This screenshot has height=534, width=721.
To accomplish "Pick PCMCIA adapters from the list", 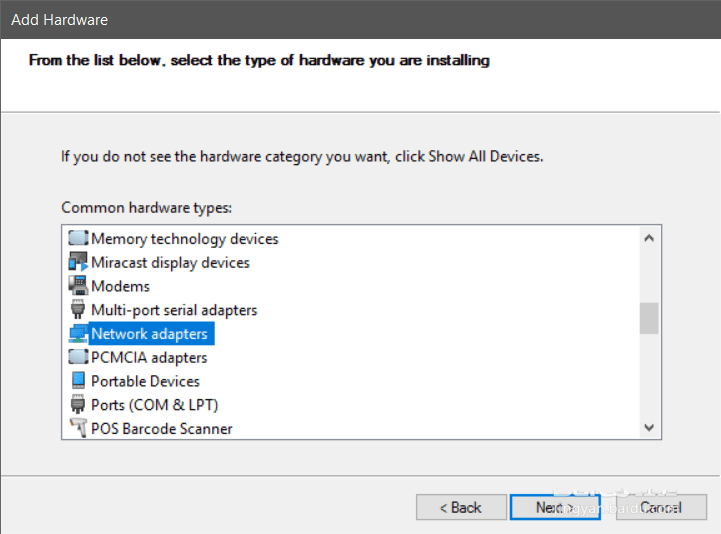I will [x=149, y=357].
